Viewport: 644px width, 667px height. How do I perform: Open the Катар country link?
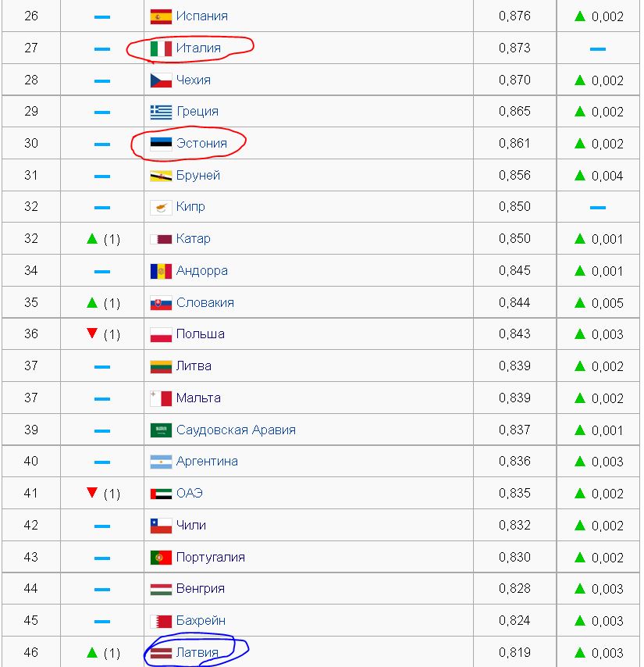(193, 239)
